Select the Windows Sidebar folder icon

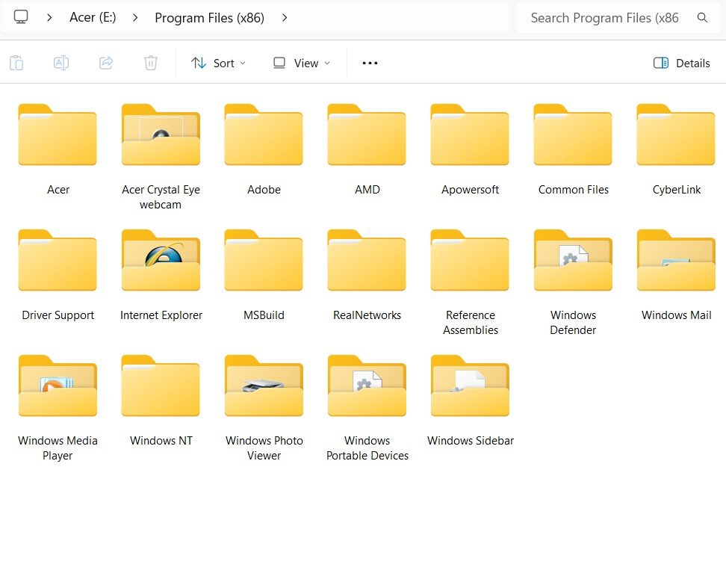point(470,386)
